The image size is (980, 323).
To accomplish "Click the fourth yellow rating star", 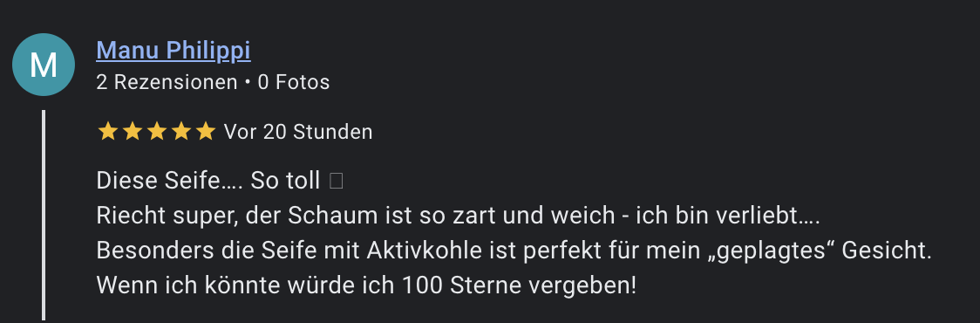I will point(180,132).
